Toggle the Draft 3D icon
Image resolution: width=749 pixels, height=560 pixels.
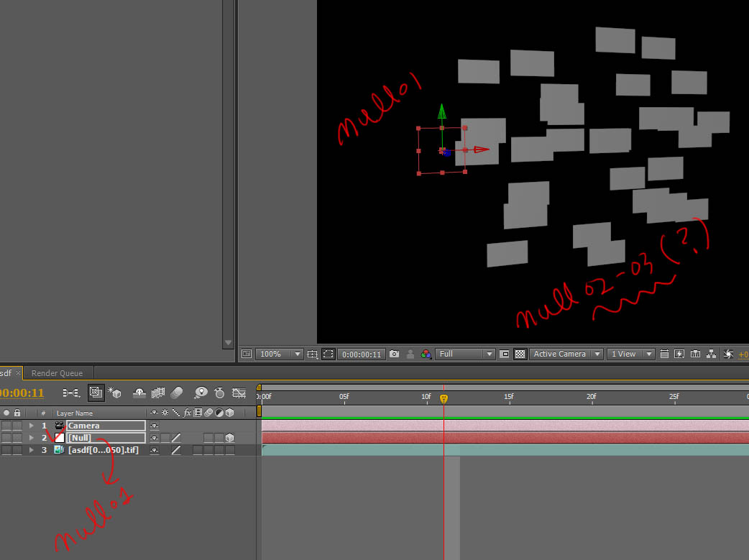(114, 393)
